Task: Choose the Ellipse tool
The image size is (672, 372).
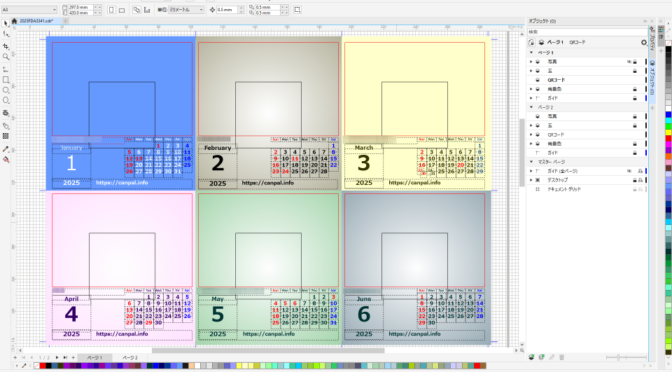Action: point(6,90)
